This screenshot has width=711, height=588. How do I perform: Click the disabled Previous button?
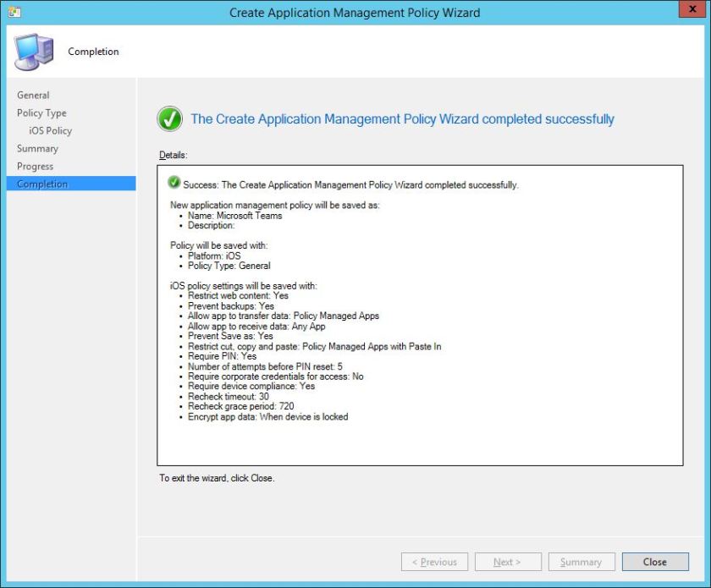tap(434, 561)
